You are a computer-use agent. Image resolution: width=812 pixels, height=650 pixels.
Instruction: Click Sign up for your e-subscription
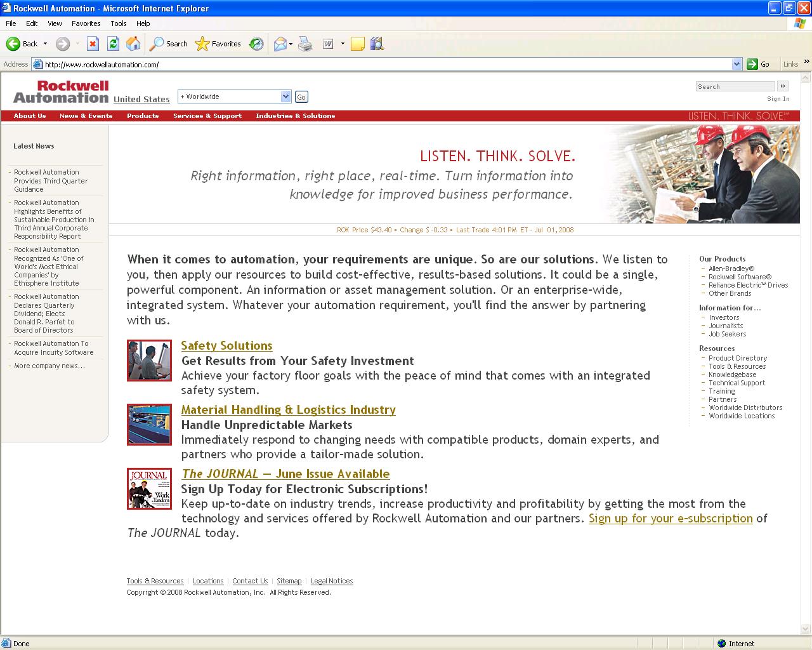point(671,518)
